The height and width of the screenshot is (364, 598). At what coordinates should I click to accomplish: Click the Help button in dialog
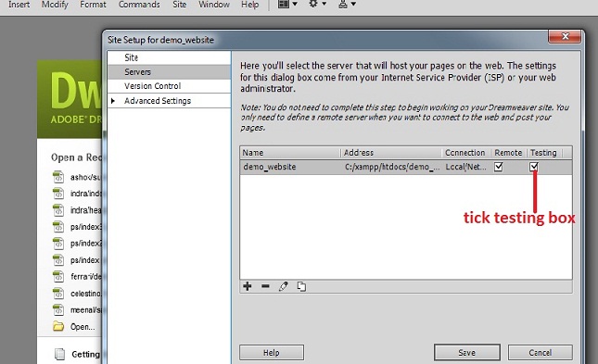[x=272, y=353]
